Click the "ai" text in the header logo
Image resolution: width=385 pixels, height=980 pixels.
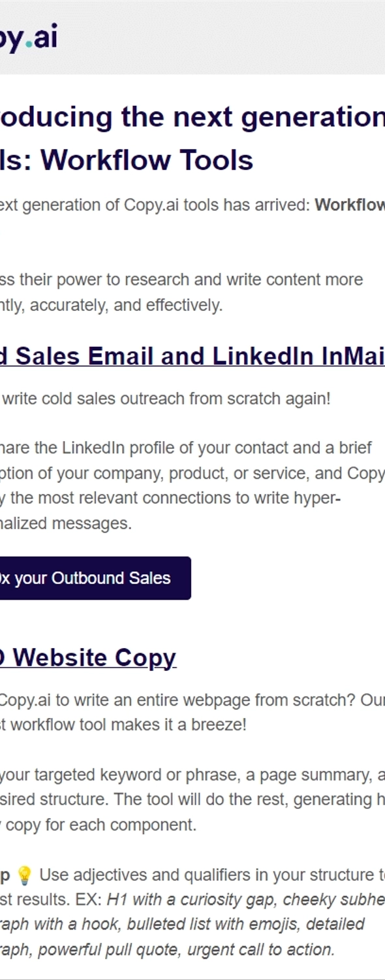[45, 37]
